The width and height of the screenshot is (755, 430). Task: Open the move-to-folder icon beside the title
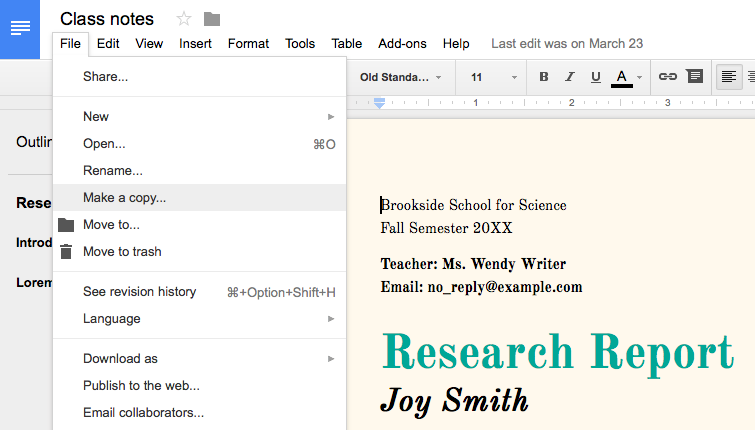tap(212, 19)
